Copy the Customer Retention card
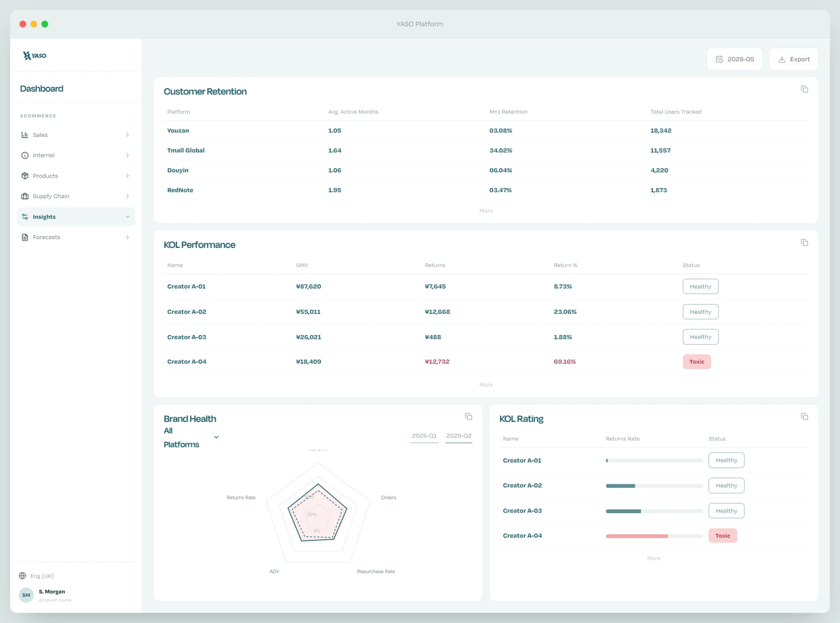 pos(804,89)
